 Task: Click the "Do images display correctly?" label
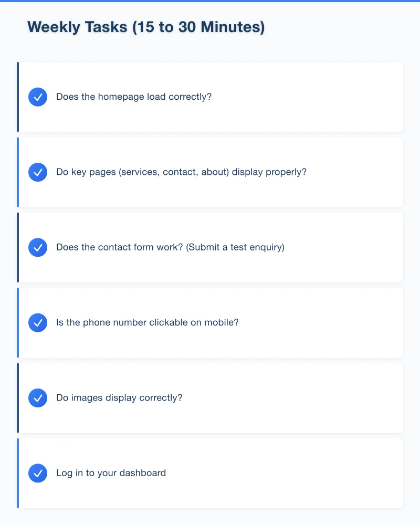tap(119, 398)
